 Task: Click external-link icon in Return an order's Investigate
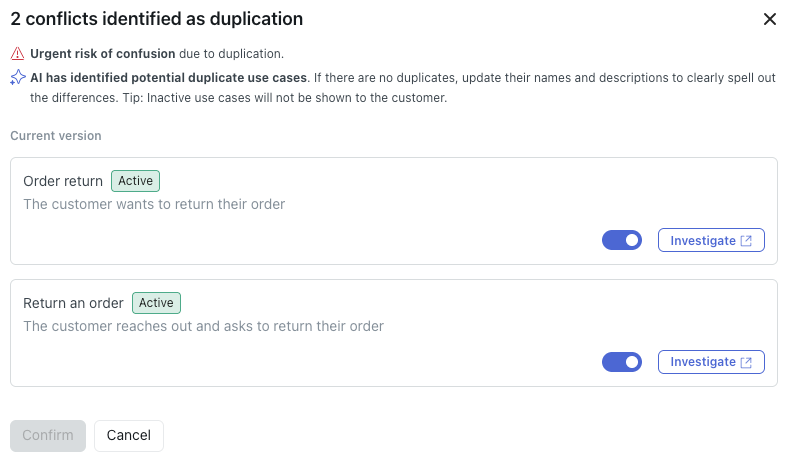point(746,362)
